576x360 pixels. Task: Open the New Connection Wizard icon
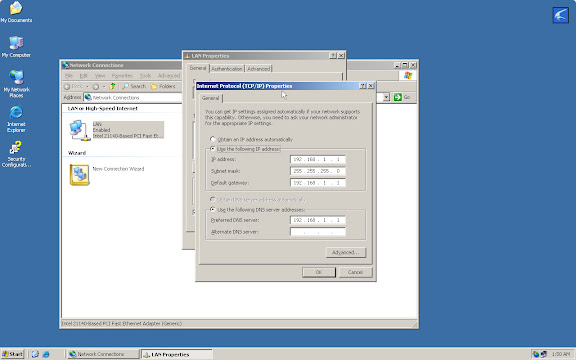tap(79, 174)
